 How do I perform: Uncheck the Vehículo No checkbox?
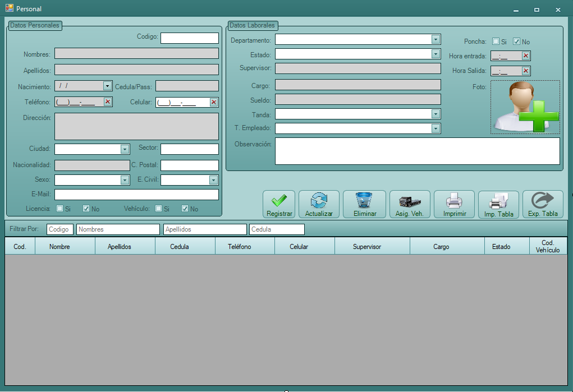(185, 209)
